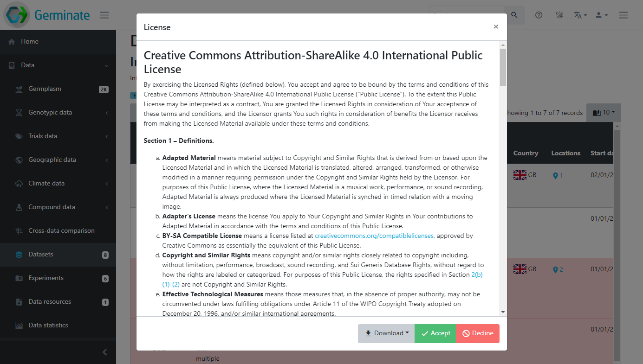Click the license text scrollbar down arrow
Image resolution: width=643 pixels, height=364 pixels.
coord(503,312)
